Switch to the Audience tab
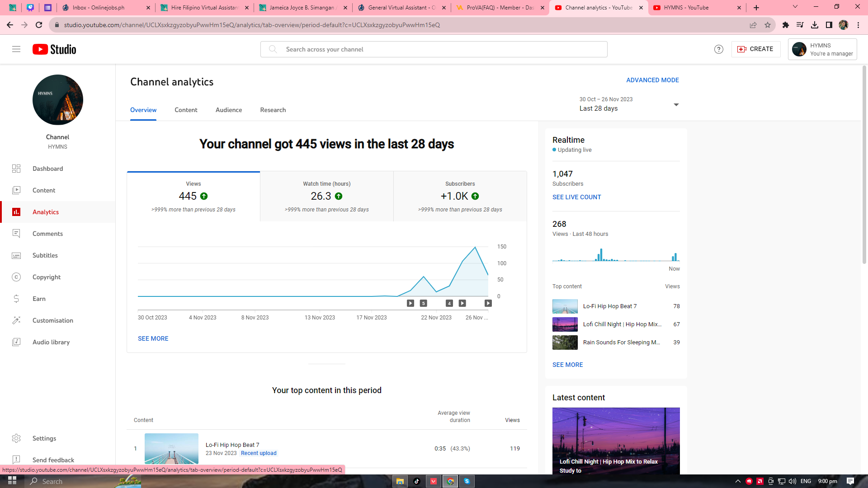Image resolution: width=868 pixels, height=488 pixels. point(228,110)
